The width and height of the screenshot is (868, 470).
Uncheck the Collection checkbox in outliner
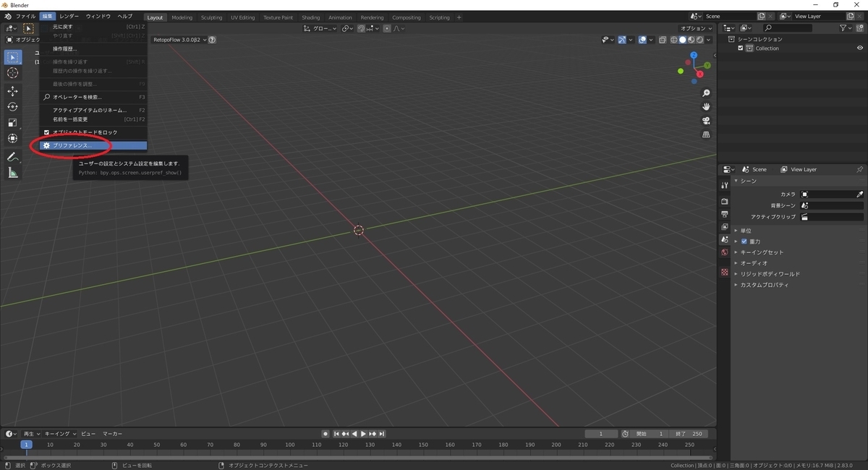741,48
